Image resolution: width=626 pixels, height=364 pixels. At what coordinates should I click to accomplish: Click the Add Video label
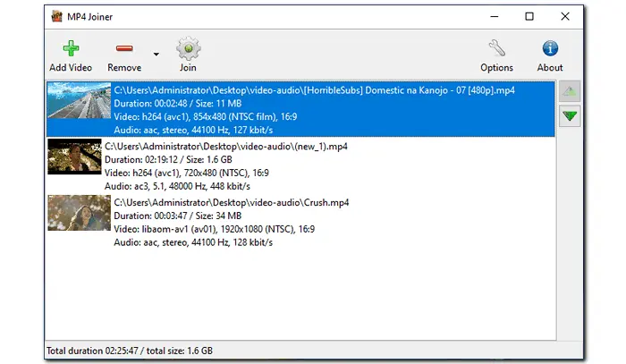coord(71,67)
